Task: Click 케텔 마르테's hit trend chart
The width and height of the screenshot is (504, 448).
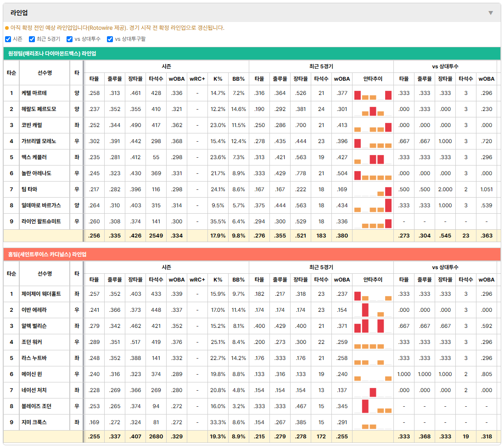Action: pos(373,94)
